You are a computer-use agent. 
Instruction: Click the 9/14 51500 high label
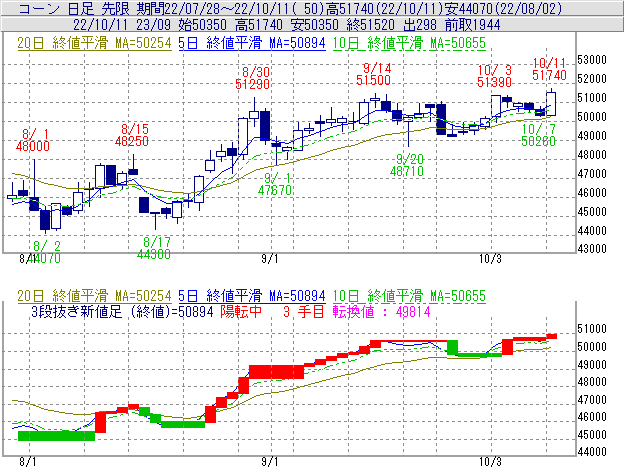pyautogui.click(x=374, y=74)
